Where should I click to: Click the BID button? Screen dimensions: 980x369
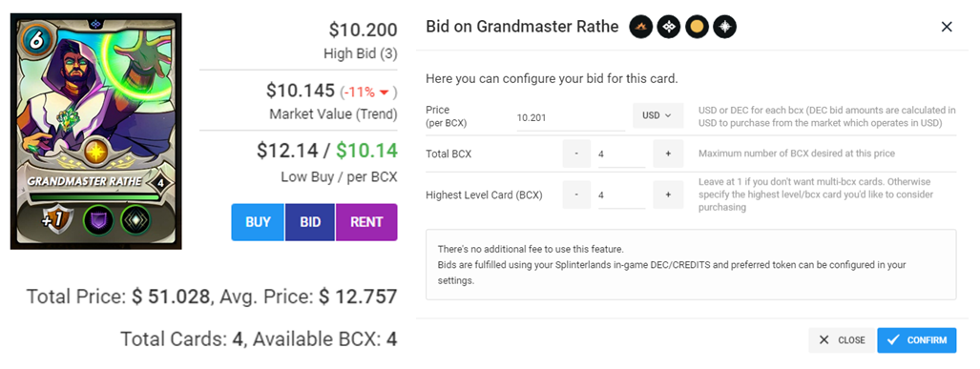(310, 221)
